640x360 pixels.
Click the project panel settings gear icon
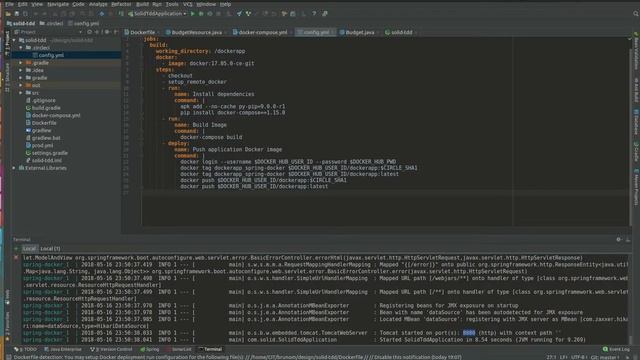point(107,32)
